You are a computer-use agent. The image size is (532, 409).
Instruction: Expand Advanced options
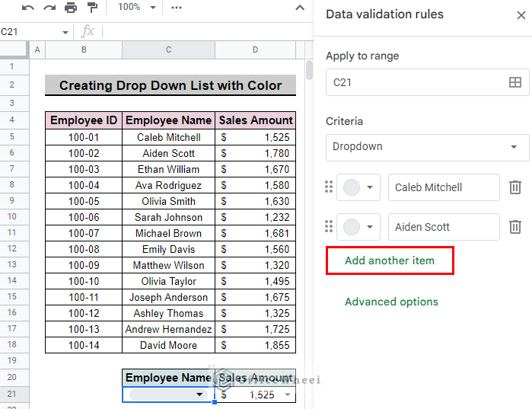pos(391,302)
